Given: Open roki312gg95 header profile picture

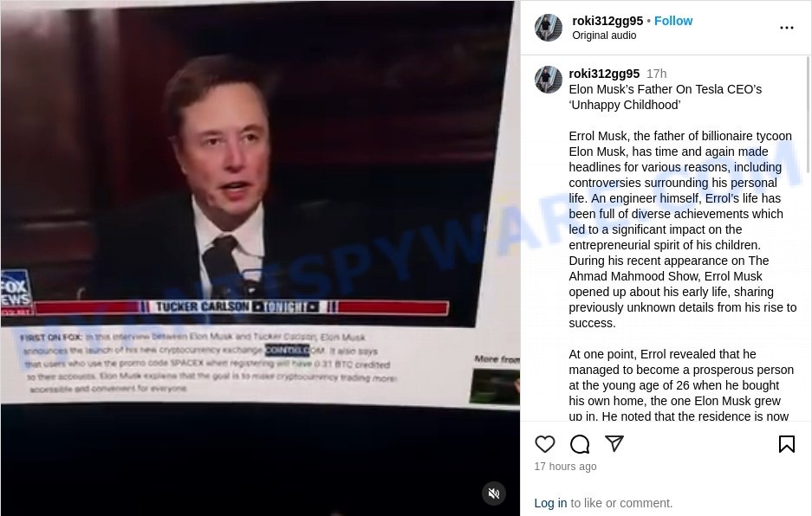Looking at the screenshot, I should [x=549, y=28].
